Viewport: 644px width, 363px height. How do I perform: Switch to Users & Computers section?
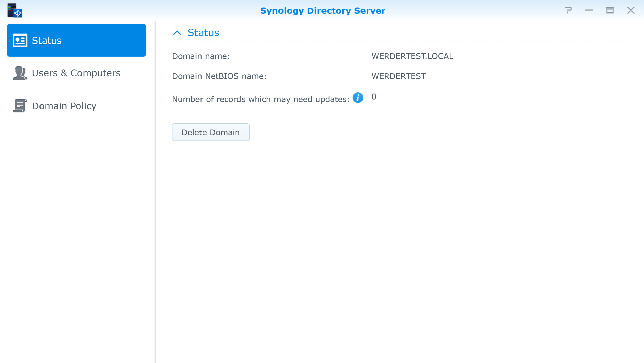tap(76, 73)
